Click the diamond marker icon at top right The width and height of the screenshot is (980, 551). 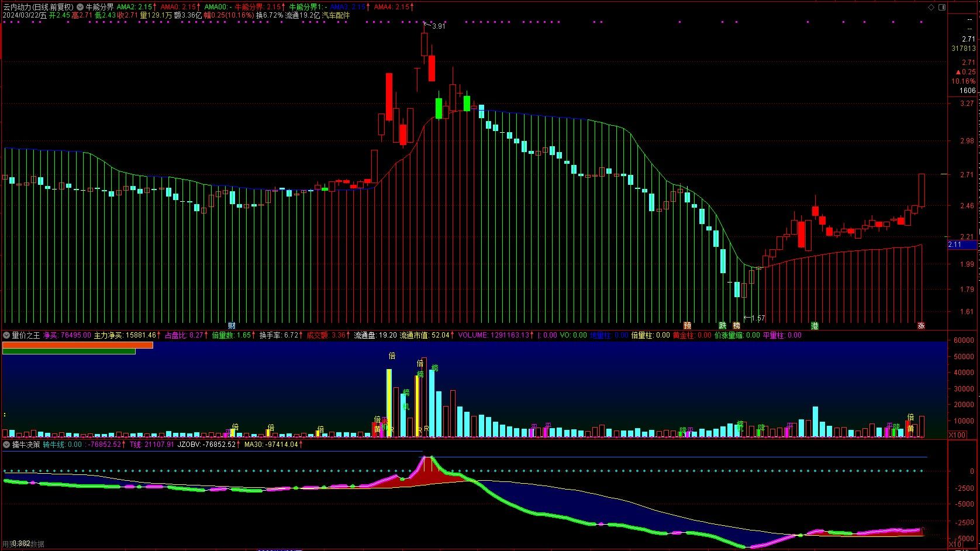click(931, 7)
